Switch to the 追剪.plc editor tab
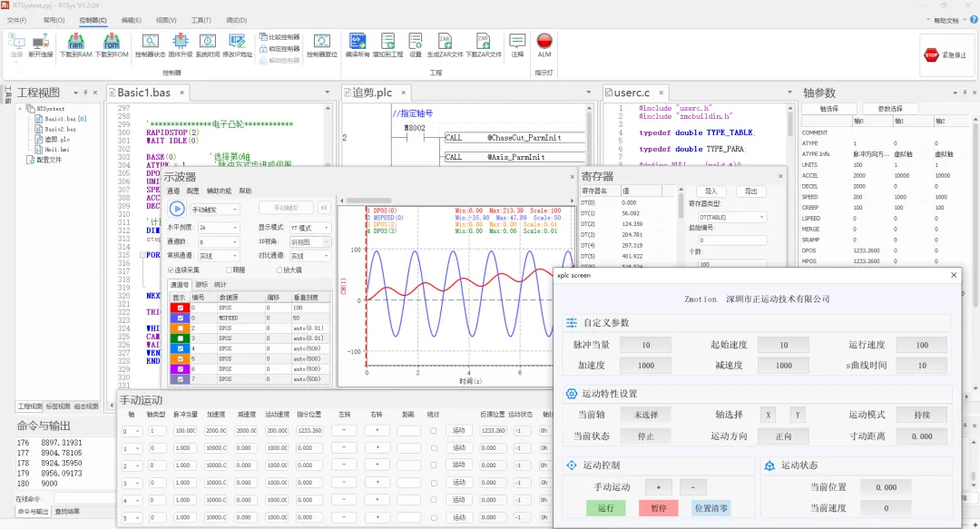Image resolution: width=980 pixels, height=529 pixels. pyautogui.click(x=372, y=93)
